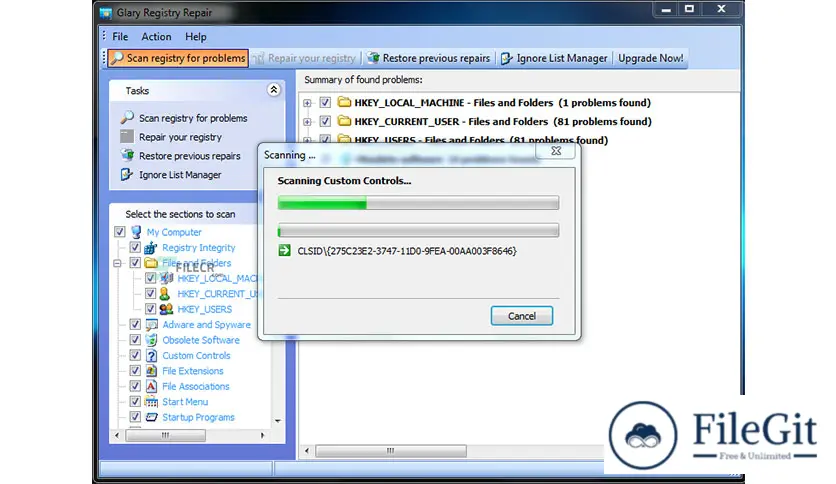Click the Obsolete Software icon
Image resolution: width=836 pixels, height=484 pixels.
(151, 340)
